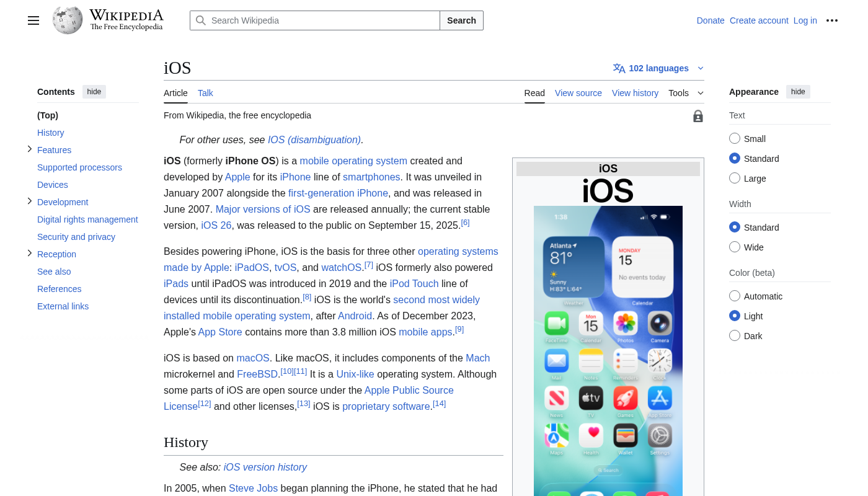Click the language translate icon
The image size is (868, 496).
(x=619, y=68)
